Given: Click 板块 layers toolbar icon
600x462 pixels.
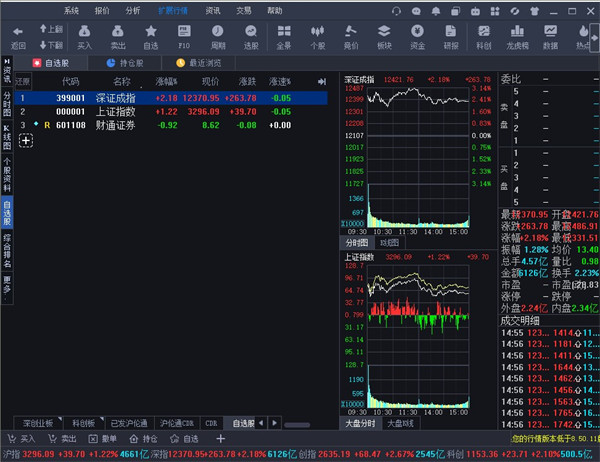Looking at the screenshot, I should 384,31.
